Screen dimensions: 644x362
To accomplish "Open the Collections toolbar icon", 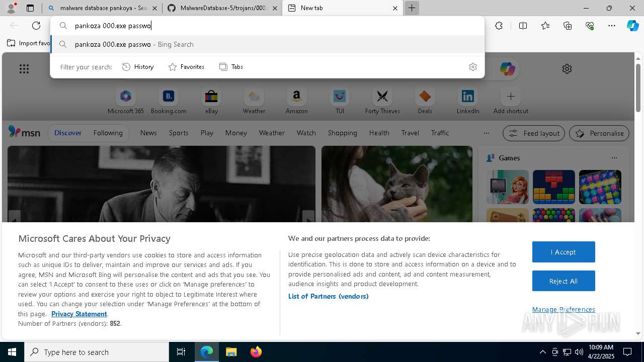I will click(x=568, y=26).
